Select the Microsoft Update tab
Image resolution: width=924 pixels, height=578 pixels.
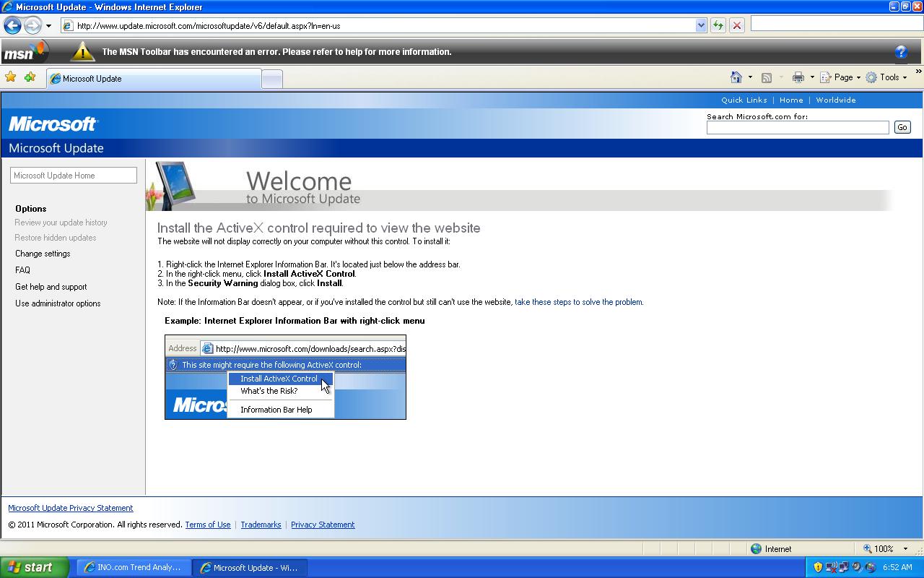(x=154, y=79)
